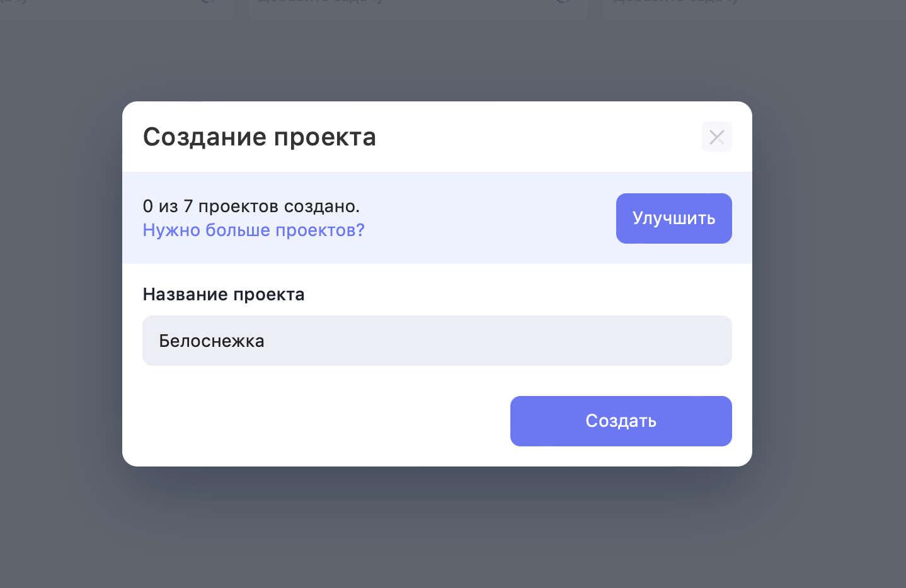Screen dimensions: 906x588
Task: Click the Название проекта field label
Action: [x=223, y=295]
